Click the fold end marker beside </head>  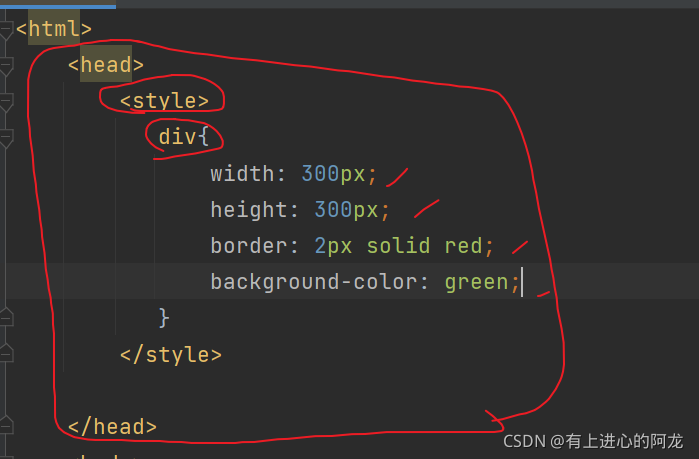coord(6,425)
